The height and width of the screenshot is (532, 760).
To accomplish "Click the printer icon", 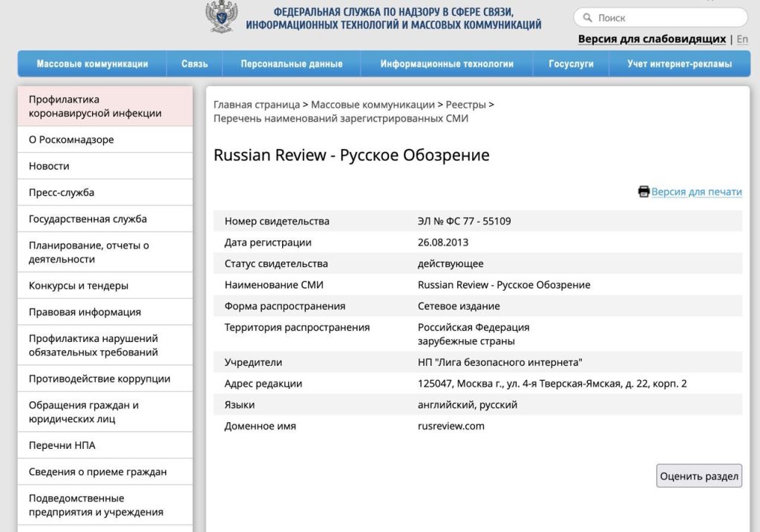I will [643, 192].
